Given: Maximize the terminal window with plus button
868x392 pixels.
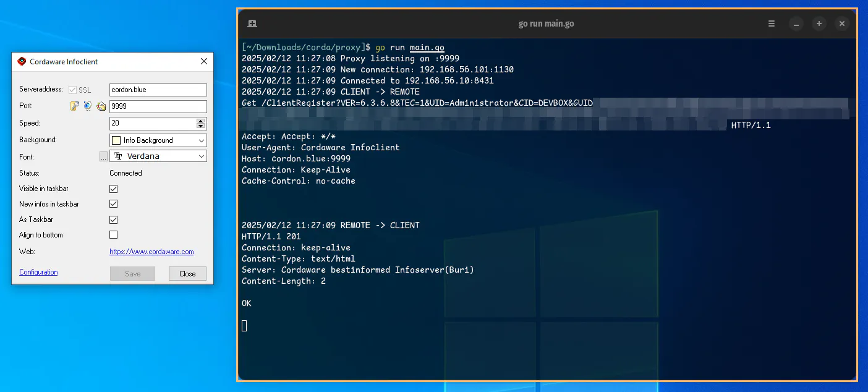Looking at the screenshot, I should tap(819, 24).
